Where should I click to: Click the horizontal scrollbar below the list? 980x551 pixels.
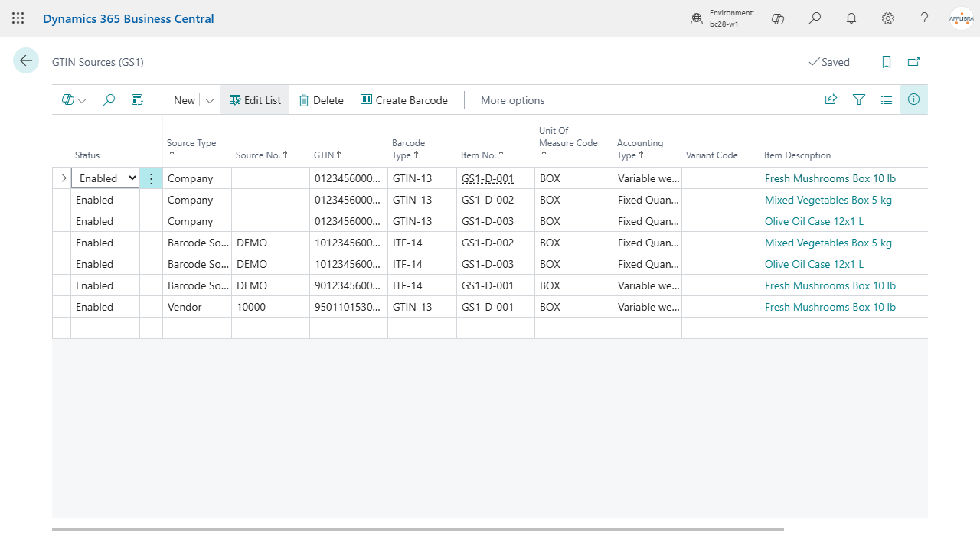point(418,529)
